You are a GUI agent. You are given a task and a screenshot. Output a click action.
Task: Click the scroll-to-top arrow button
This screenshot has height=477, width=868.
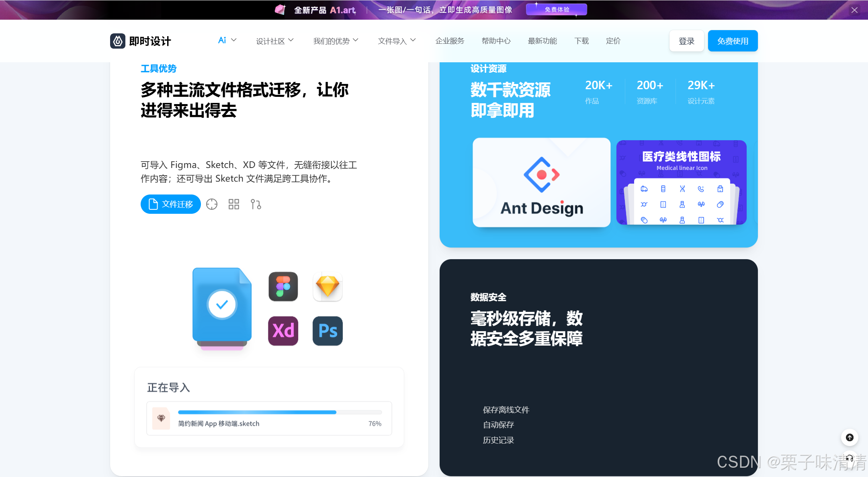point(850,437)
